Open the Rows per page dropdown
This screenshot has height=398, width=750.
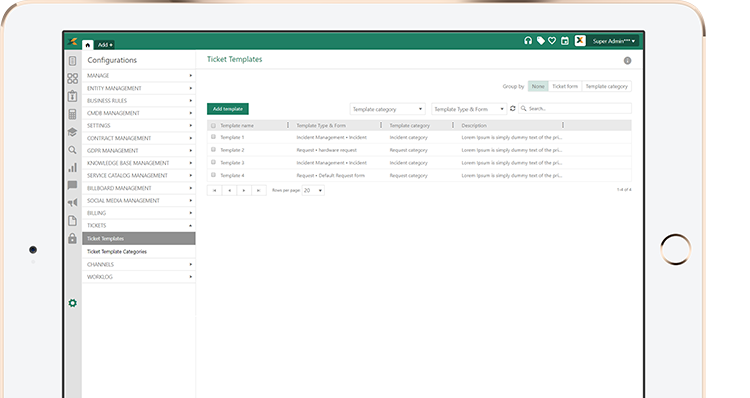pyautogui.click(x=313, y=190)
